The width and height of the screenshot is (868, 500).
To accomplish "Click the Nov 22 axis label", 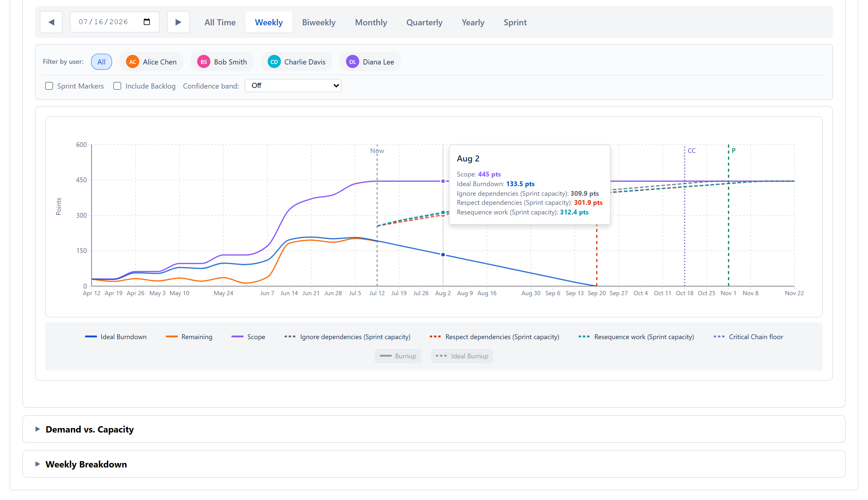I will (x=794, y=293).
